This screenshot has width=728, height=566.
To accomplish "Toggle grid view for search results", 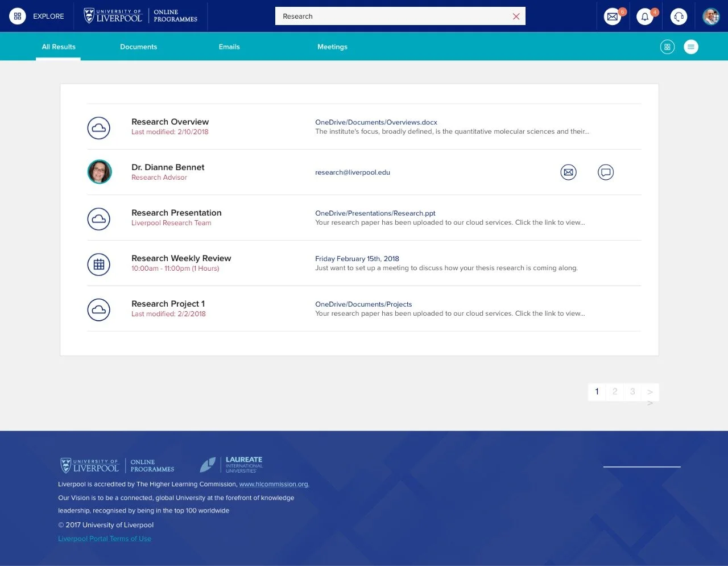I will click(667, 47).
